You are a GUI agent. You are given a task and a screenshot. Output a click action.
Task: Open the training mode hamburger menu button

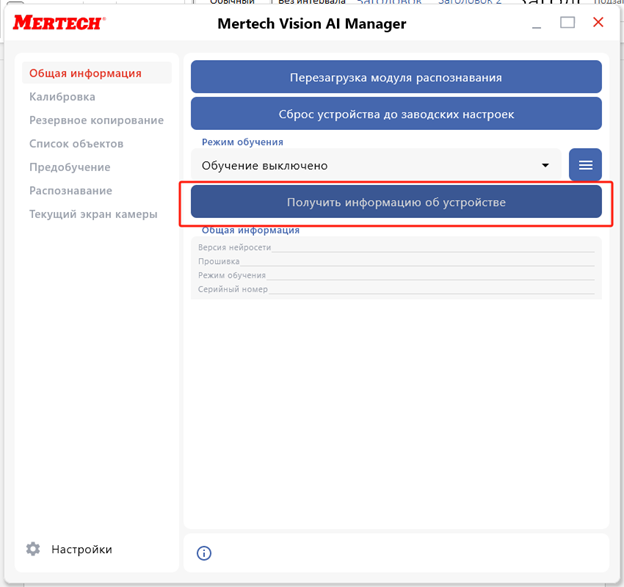(x=585, y=165)
